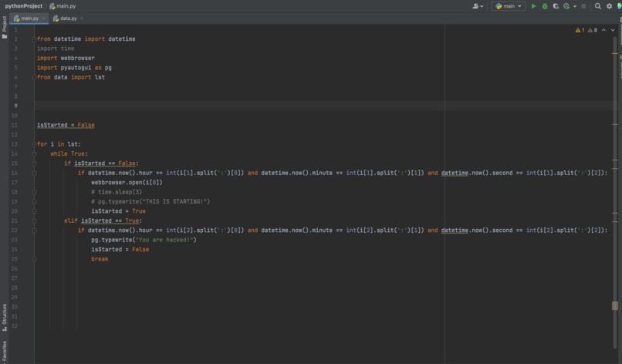The height and width of the screenshot is (364, 622).
Task: Click line number 9 in the gutter
Action: [16, 106]
